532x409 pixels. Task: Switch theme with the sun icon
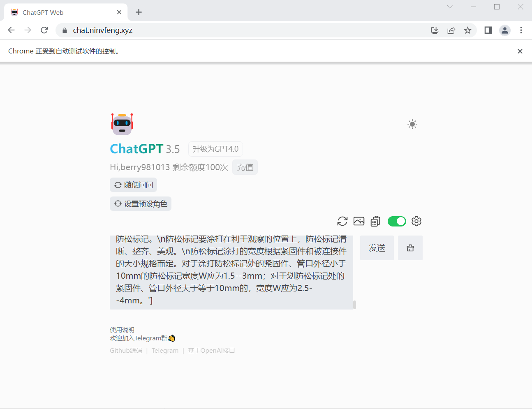[412, 124]
